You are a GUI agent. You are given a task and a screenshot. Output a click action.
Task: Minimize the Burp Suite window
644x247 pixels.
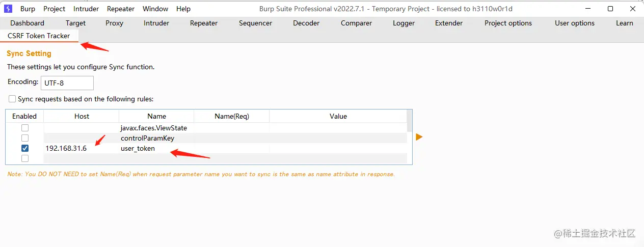tap(588, 9)
